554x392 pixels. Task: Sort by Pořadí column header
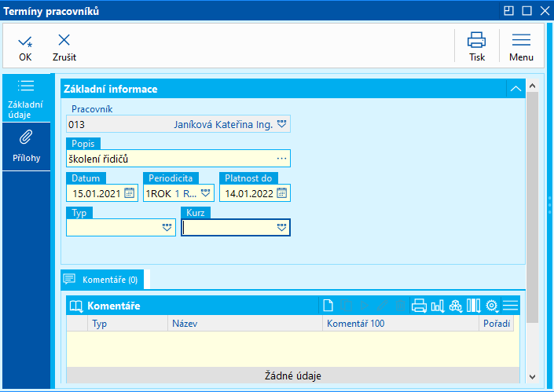coord(497,324)
